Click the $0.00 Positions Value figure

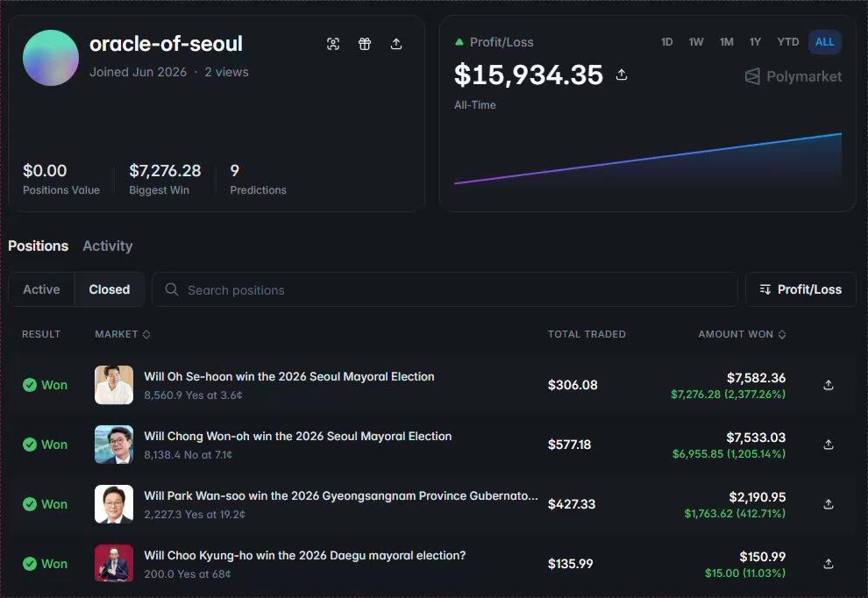[45, 170]
